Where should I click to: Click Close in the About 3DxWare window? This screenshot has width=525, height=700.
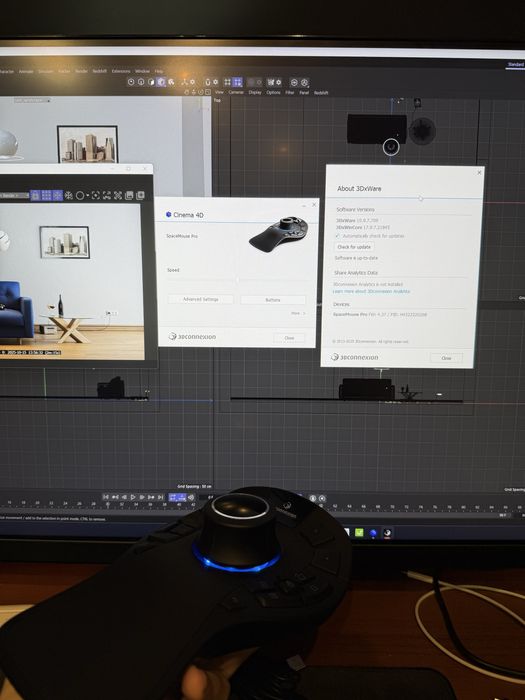pyautogui.click(x=446, y=358)
